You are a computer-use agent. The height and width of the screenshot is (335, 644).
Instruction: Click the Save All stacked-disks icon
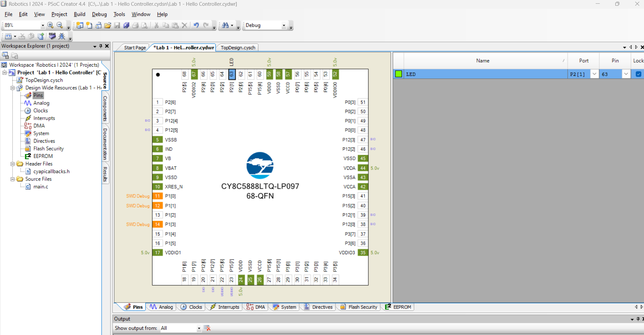(x=126, y=25)
